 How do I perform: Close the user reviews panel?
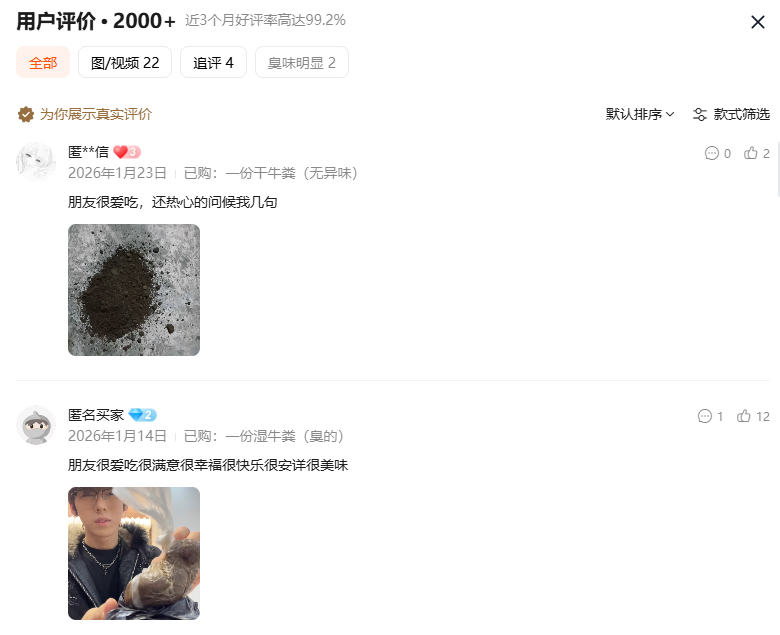(757, 22)
